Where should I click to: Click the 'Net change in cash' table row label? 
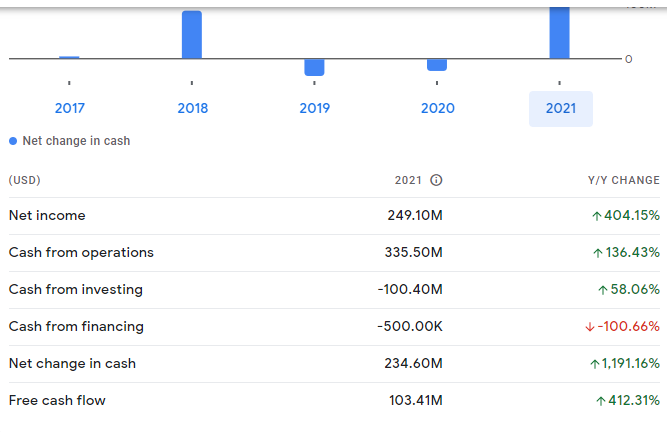(x=72, y=364)
